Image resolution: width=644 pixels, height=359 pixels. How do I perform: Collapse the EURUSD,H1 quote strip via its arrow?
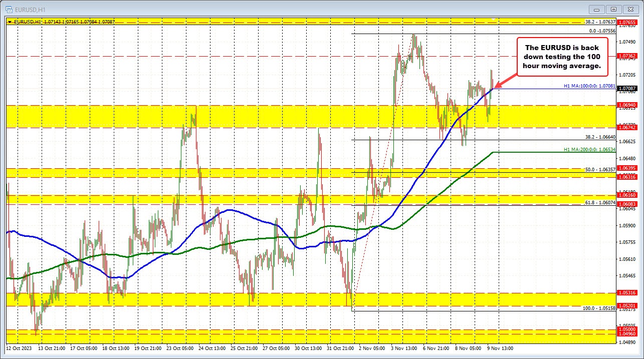click(x=9, y=22)
